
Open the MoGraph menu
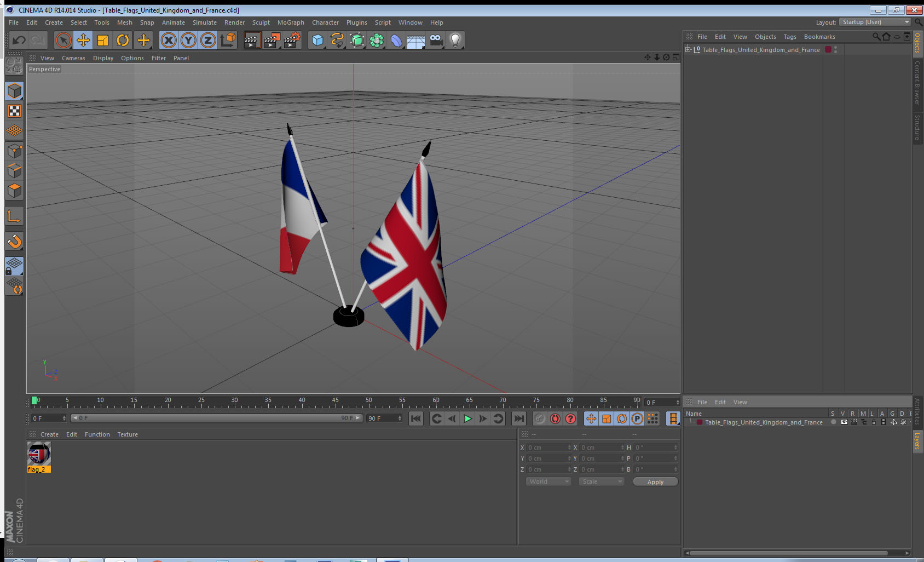click(x=291, y=22)
